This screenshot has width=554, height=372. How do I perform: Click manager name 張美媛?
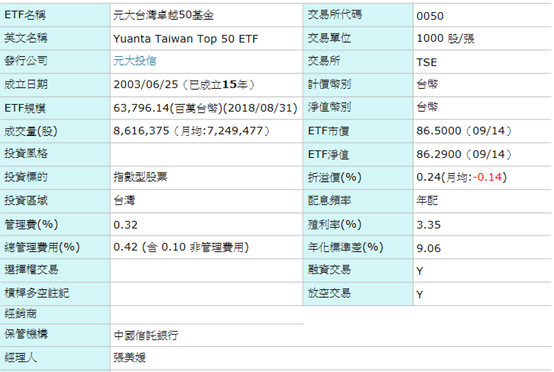click(x=130, y=358)
